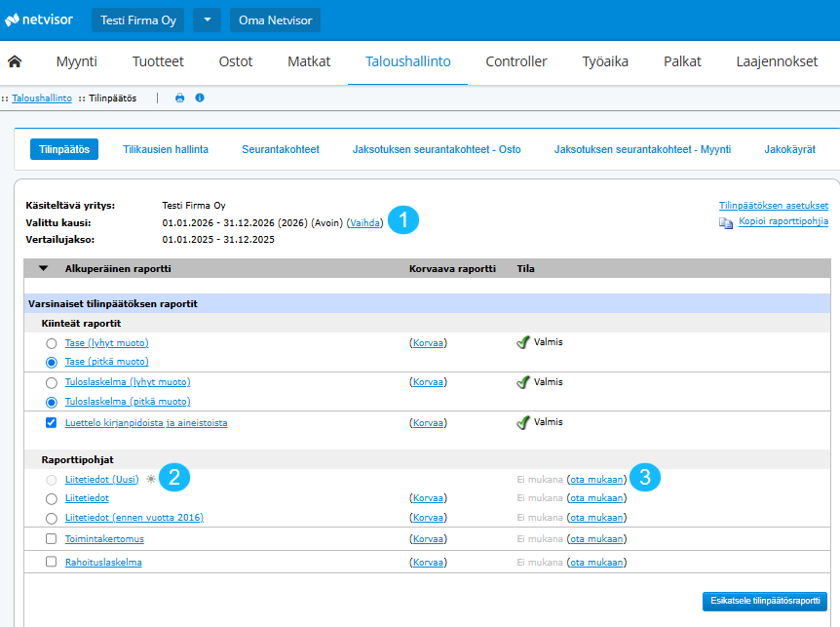The image size is (840, 627).
Task: Open Tilinpäätöksen asetukset link
Action: pos(774,205)
